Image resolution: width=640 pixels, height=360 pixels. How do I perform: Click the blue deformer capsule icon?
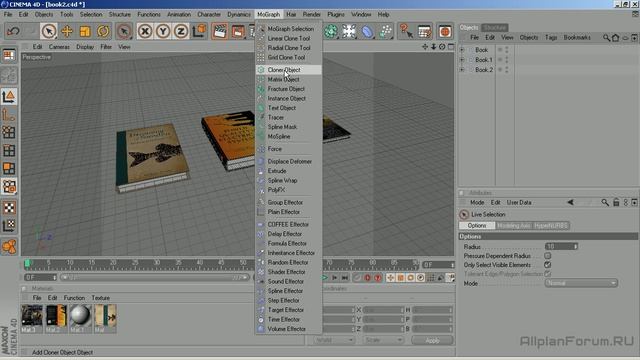pyautogui.click(x=367, y=31)
